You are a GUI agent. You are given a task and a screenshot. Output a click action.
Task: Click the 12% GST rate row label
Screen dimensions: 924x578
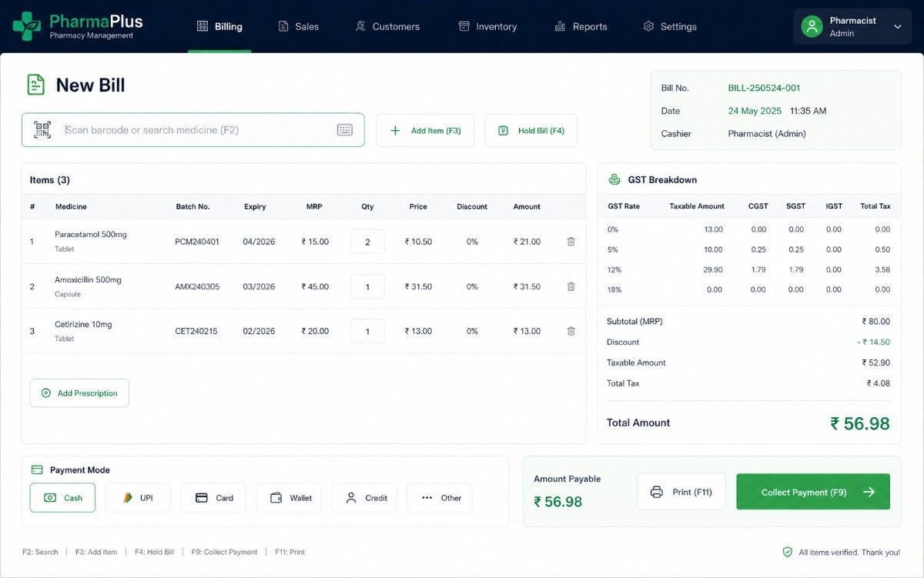click(614, 269)
